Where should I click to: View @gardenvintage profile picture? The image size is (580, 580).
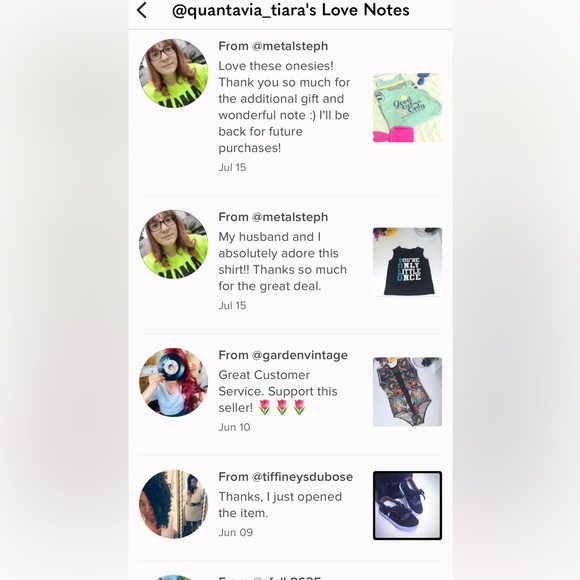[173, 382]
